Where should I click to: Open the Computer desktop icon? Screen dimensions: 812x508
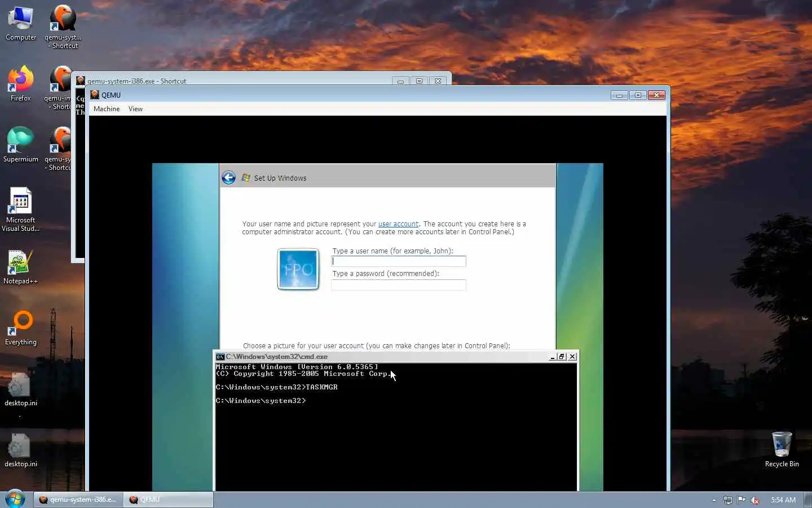coord(21,24)
